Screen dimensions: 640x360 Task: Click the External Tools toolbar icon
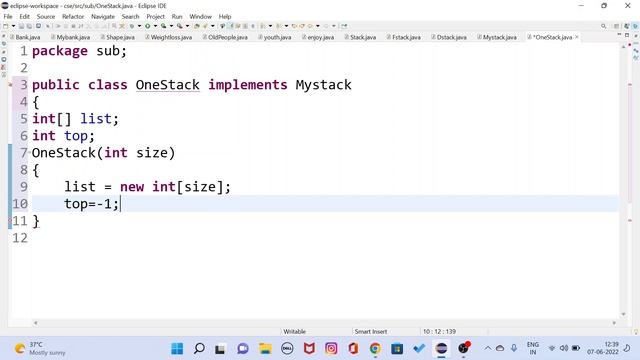[x=180, y=26]
